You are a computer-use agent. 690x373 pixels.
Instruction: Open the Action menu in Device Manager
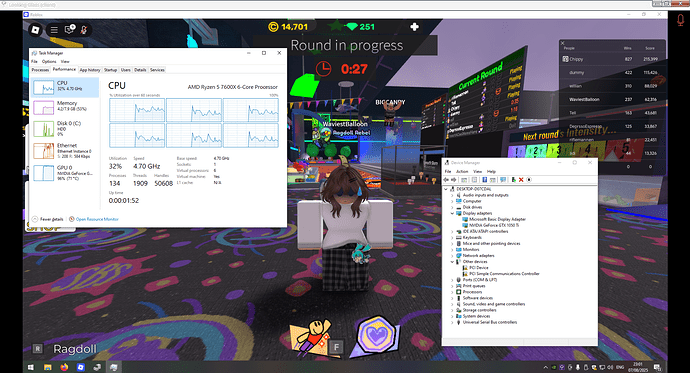462,172
